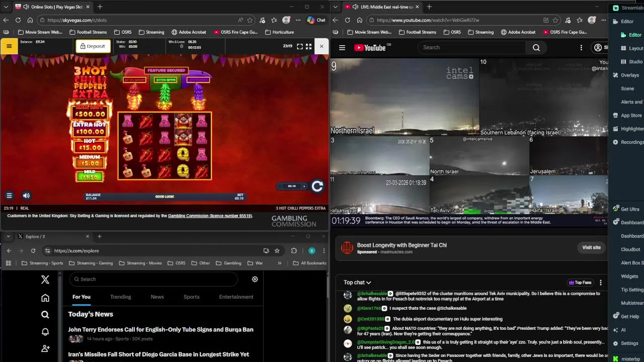Switch to the Sports tab on X
Image resolution: width=644 pixels, height=362 pixels.
pyautogui.click(x=191, y=297)
